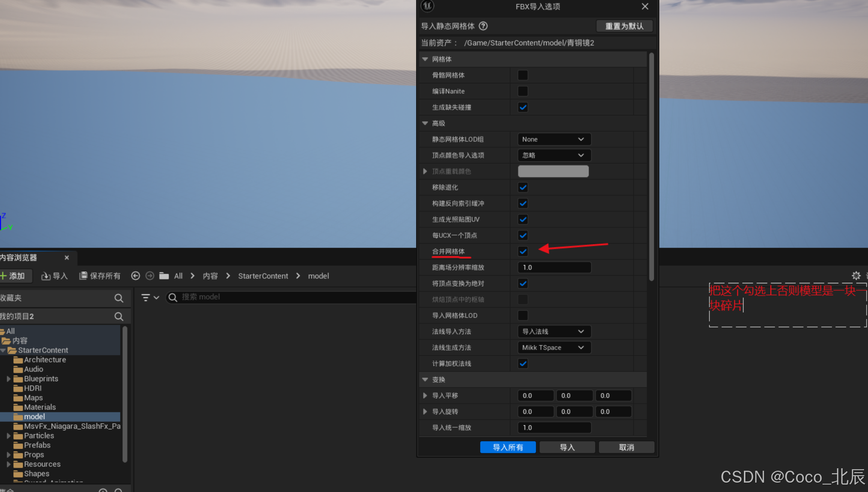868x492 pixels.
Task: Expand the Blueprints folder arrow
Action: (x=8, y=379)
